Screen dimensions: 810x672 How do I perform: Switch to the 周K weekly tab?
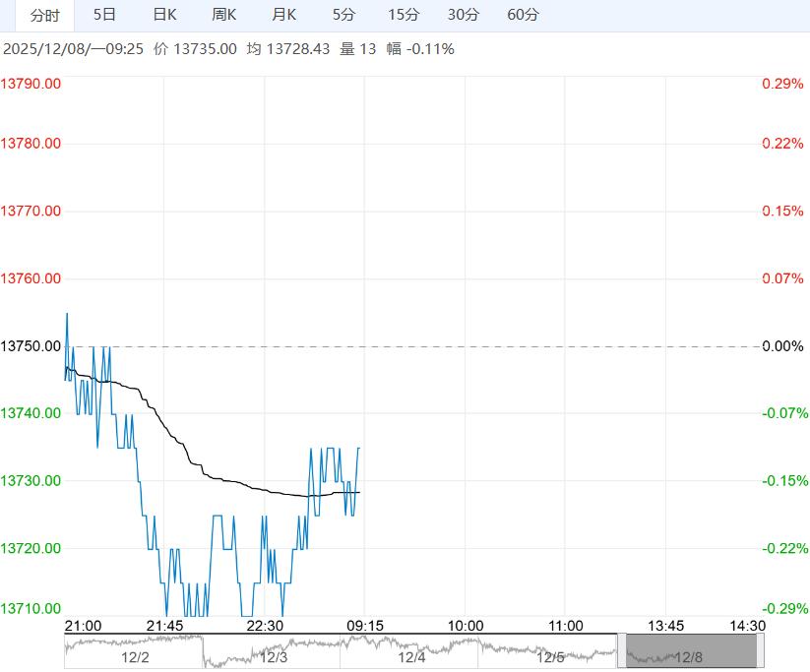[x=224, y=15]
